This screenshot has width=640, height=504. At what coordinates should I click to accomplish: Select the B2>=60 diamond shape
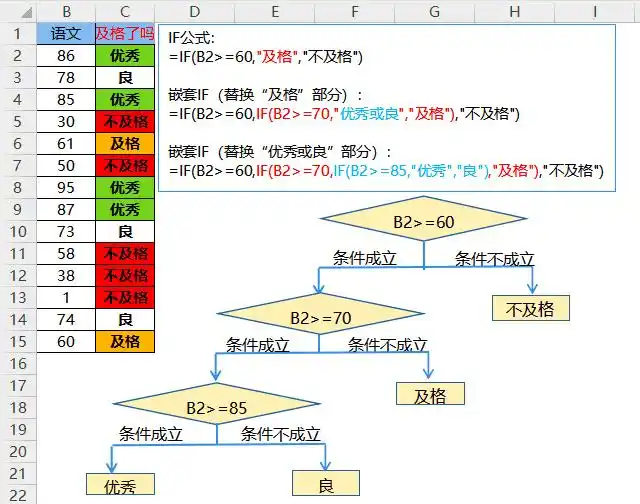point(424,219)
